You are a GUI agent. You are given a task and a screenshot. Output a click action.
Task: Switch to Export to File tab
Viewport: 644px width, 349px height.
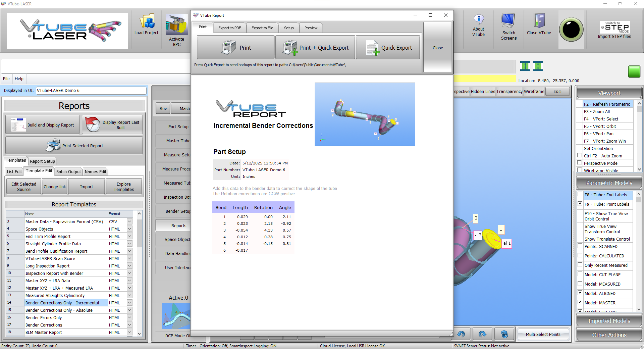pyautogui.click(x=262, y=28)
